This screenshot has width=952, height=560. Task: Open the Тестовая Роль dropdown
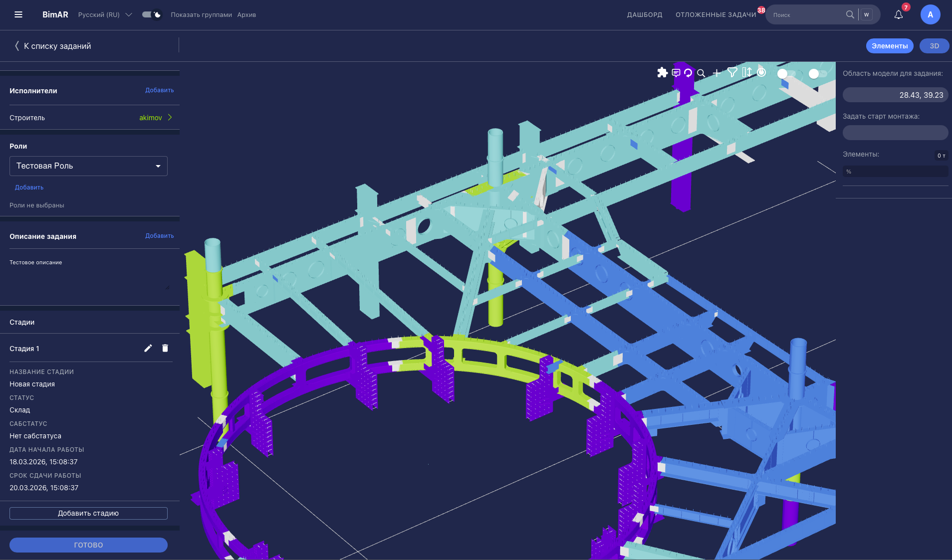pos(88,166)
